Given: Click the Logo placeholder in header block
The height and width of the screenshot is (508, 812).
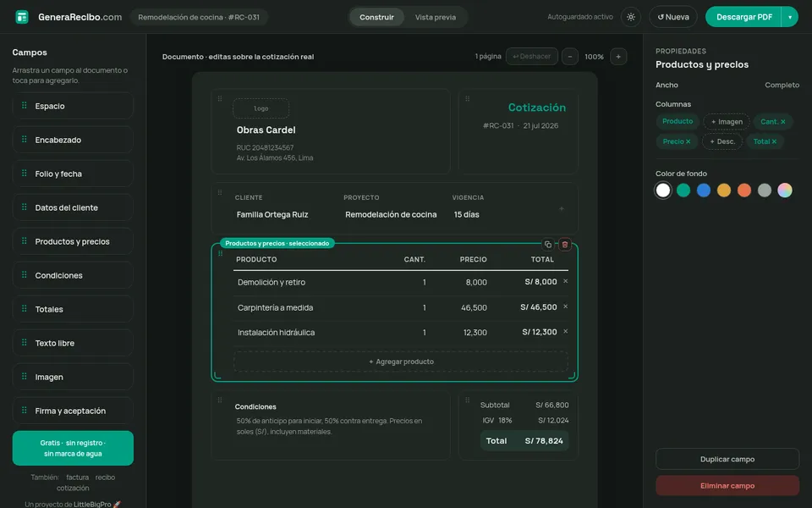Looking at the screenshot, I should (261, 108).
